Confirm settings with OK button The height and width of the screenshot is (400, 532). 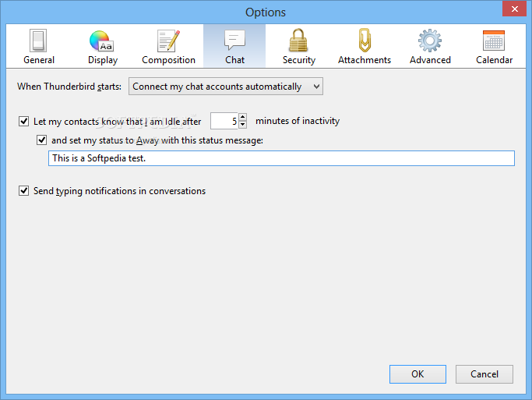pos(417,374)
